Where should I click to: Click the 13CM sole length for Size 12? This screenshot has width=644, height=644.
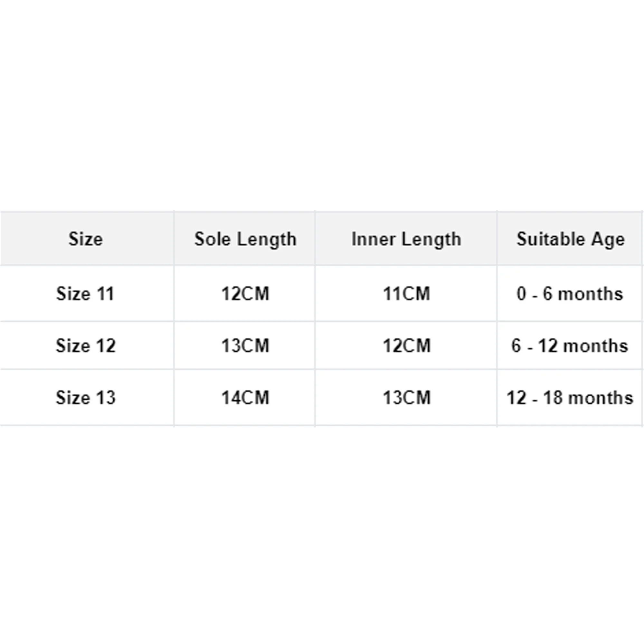click(245, 345)
